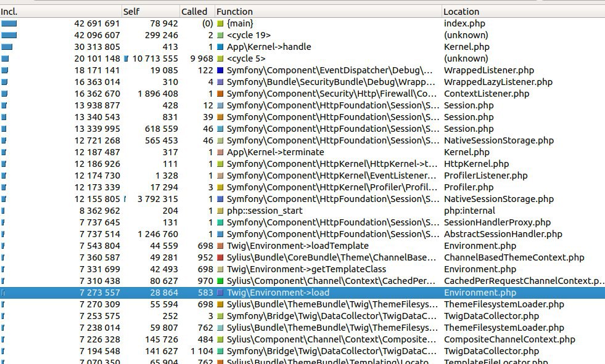Click inclusive cost 42 096 607
The image size is (605, 364).
point(97,35)
